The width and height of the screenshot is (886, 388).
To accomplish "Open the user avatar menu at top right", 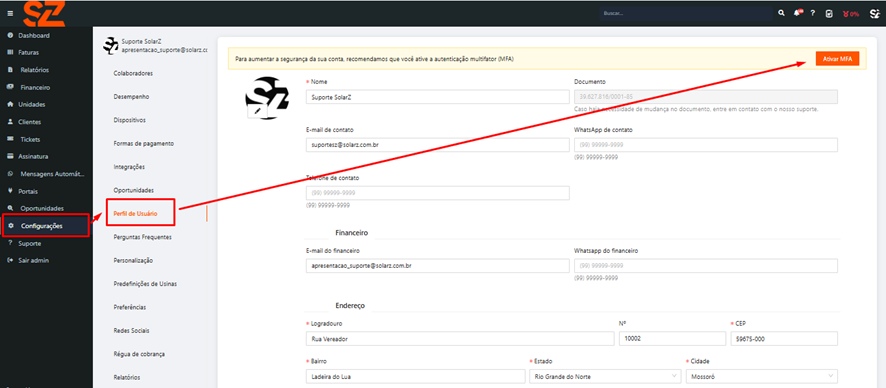I will click(x=874, y=14).
